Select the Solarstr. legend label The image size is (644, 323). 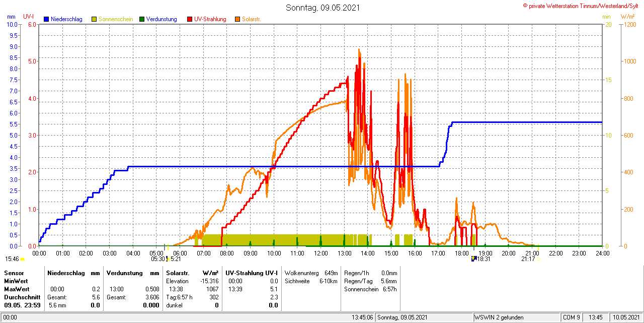click(x=251, y=19)
